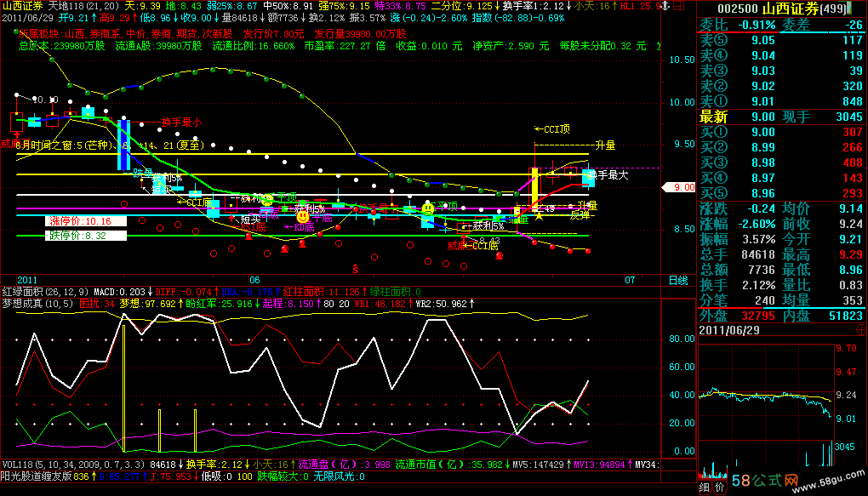Click the 跌停价:8.32 box
The image size is (868, 496).
pos(86,236)
